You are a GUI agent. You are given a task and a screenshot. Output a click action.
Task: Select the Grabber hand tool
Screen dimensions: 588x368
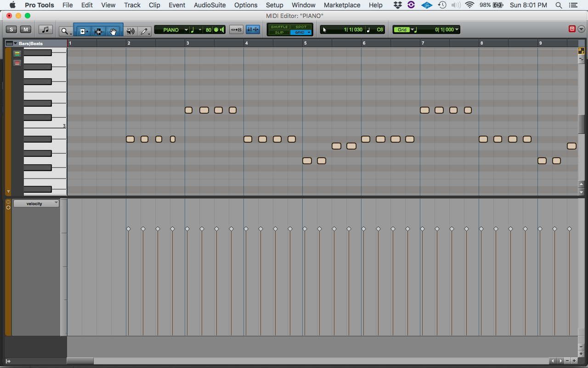113,30
